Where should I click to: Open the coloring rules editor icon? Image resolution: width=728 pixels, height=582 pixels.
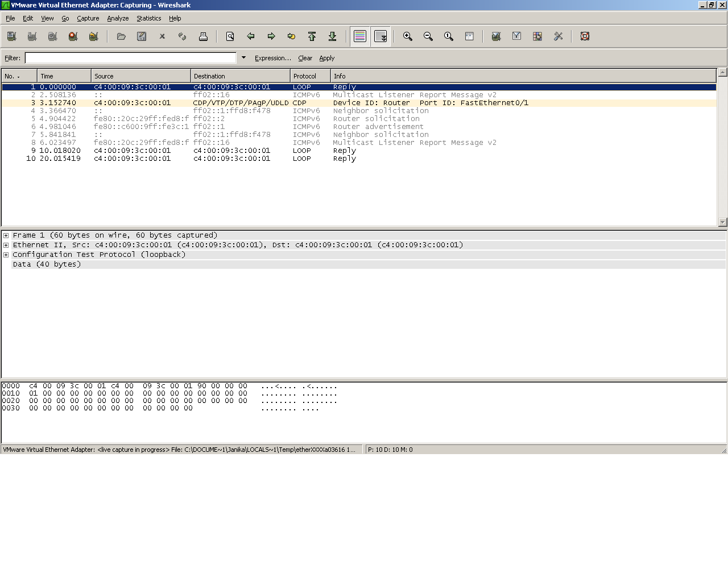[537, 36]
